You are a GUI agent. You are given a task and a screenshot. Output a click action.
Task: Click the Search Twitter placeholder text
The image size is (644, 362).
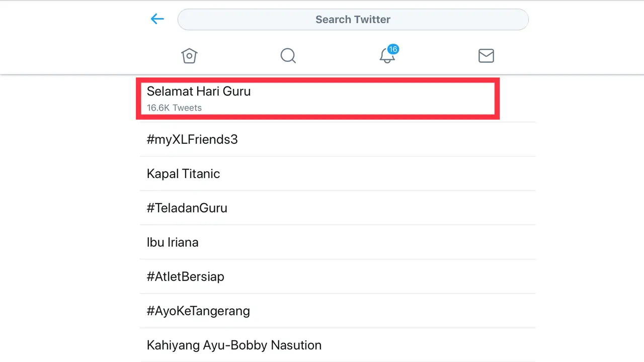353,20
